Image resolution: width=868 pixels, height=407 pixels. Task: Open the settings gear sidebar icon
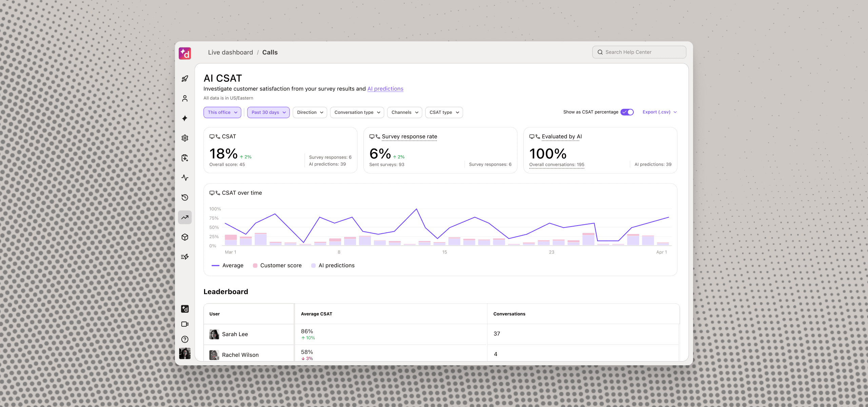point(185,138)
